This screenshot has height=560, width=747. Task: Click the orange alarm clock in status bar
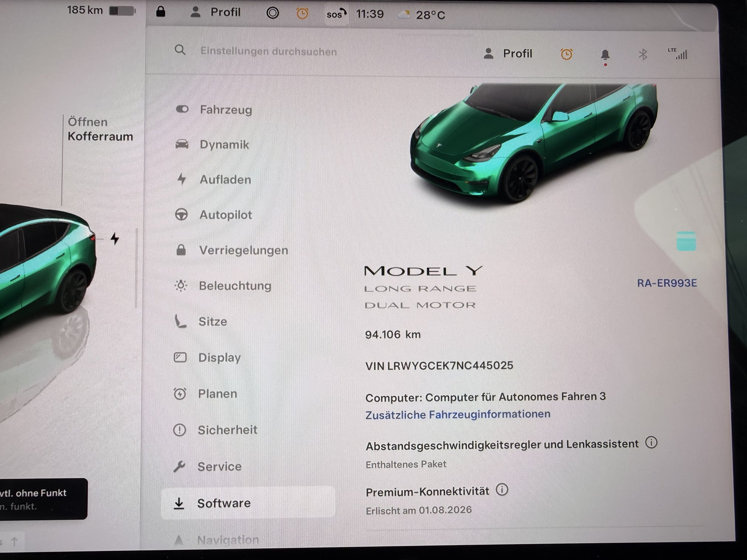(x=302, y=13)
